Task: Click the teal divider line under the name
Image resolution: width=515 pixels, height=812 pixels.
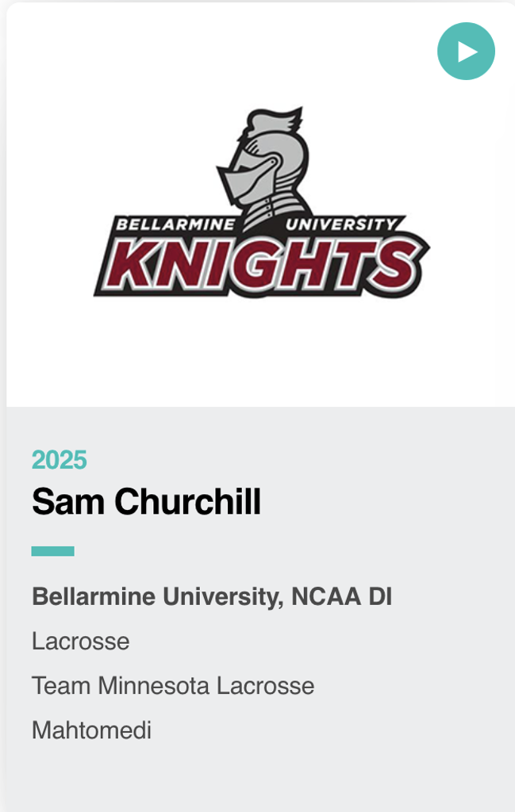Action: [52, 551]
